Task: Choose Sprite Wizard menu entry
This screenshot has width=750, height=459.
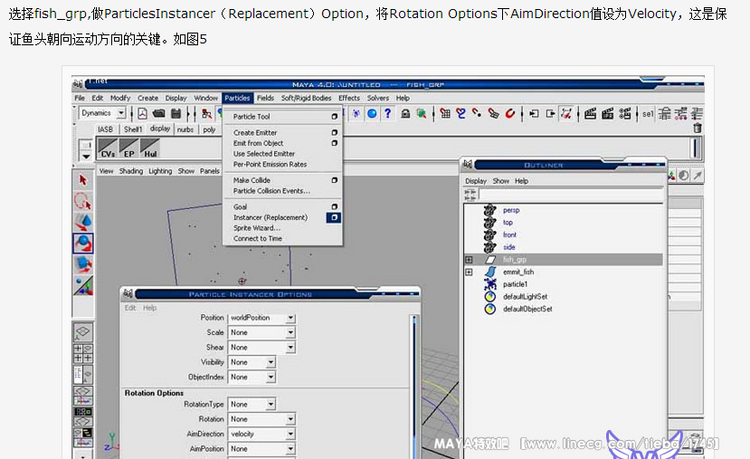Action: 257,228
